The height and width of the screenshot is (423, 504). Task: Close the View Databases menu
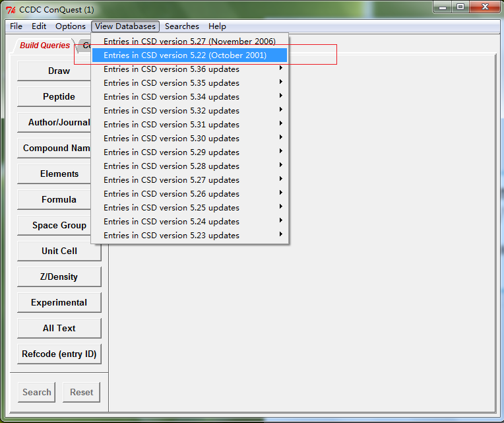pyautogui.click(x=125, y=26)
